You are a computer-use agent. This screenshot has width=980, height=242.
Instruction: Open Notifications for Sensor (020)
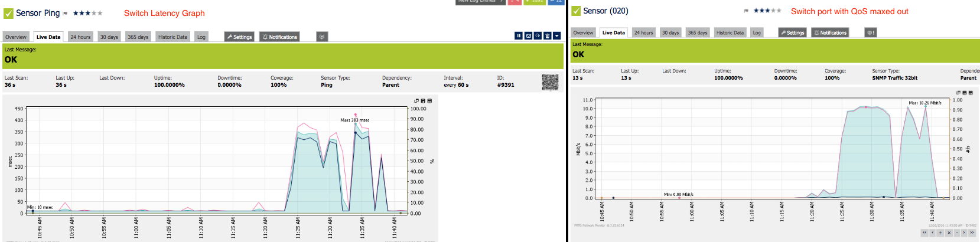830,33
